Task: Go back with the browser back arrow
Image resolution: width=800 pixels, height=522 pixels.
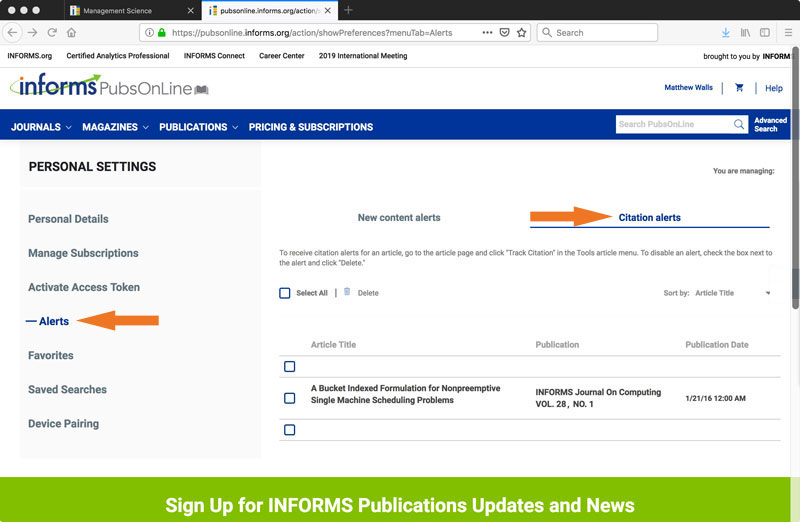Action: pyautogui.click(x=12, y=33)
